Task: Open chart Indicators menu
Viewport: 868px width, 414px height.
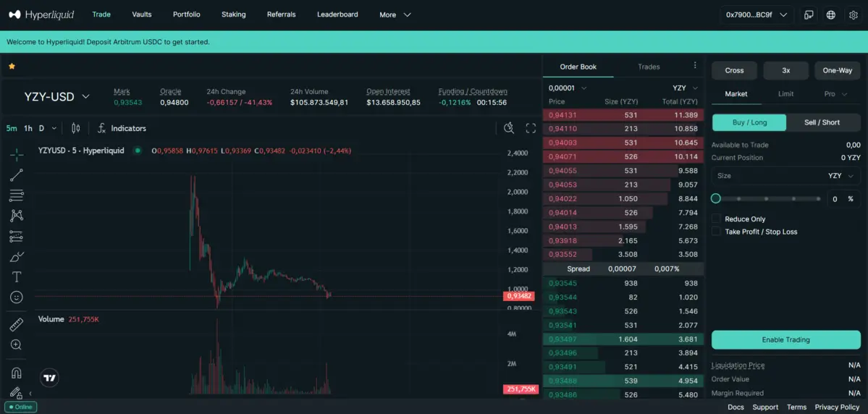Action: coord(122,128)
